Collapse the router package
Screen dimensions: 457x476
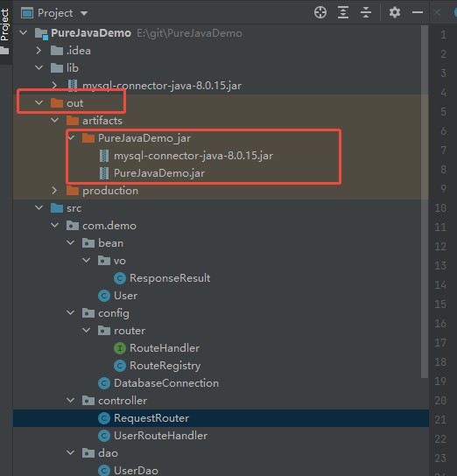[87, 331]
